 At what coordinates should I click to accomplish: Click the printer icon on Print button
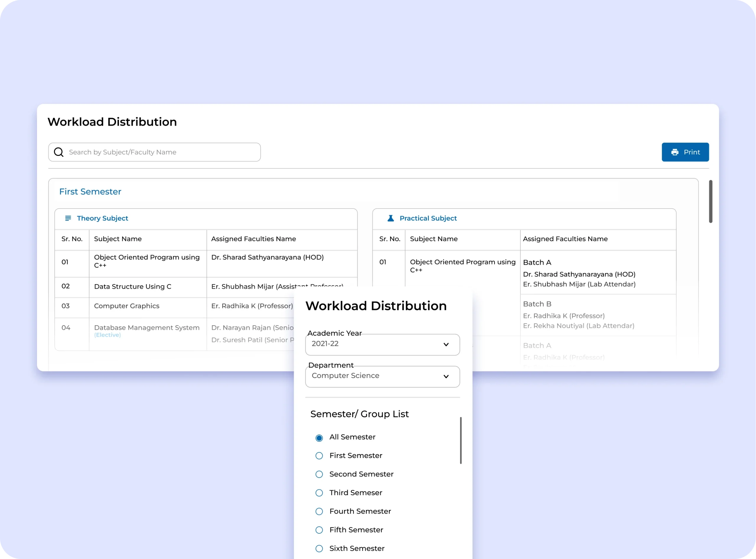pos(675,152)
